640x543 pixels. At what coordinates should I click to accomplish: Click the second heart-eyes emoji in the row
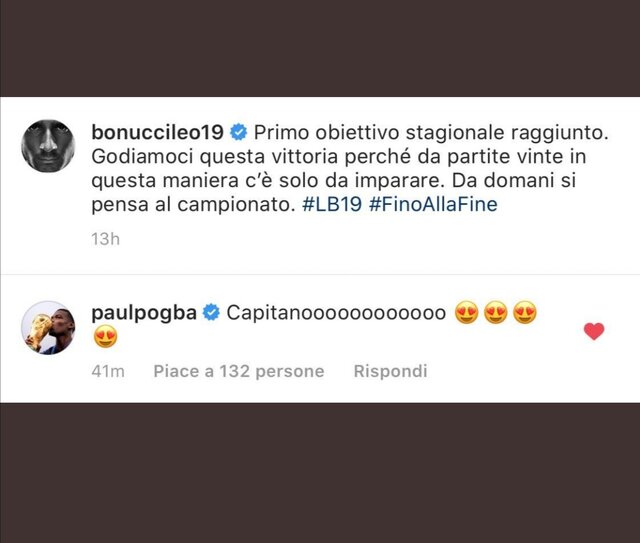[x=496, y=313]
